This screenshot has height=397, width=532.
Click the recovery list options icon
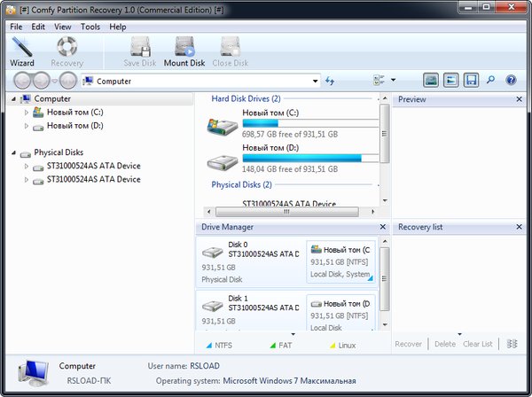[512, 344]
